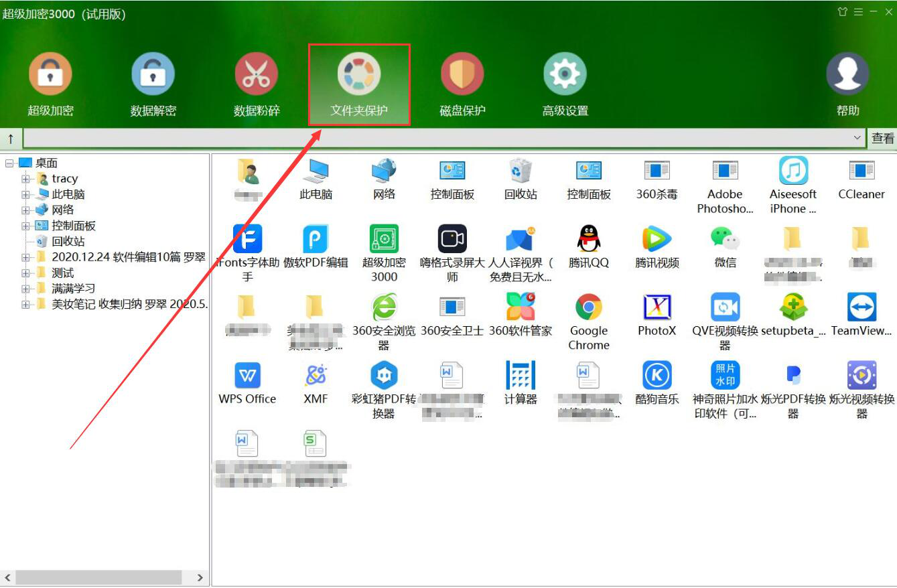The width and height of the screenshot is (897, 588).
Task: Collapse the 桌面 root tree node
Action: click(x=9, y=163)
